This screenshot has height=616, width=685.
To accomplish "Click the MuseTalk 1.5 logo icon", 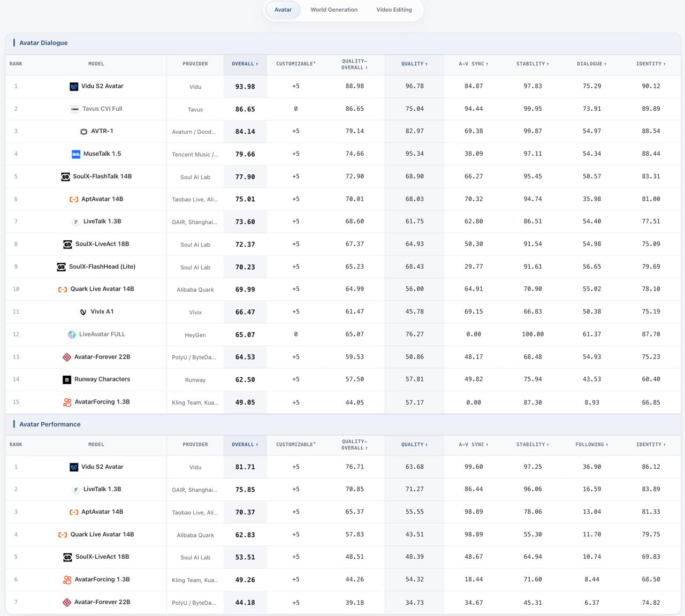I will point(76,154).
